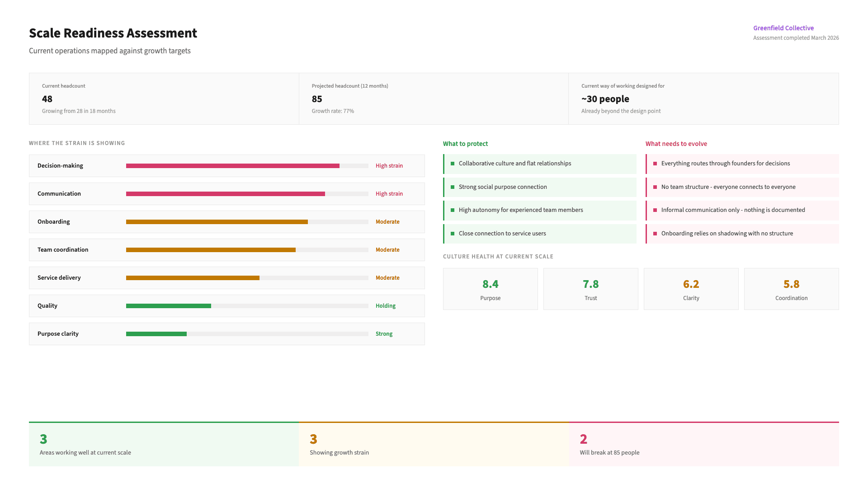This screenshot has width=868, height=488.
Task: Click the pink bullet beside Onboarding shadowing item
Action: coord(655,234)
